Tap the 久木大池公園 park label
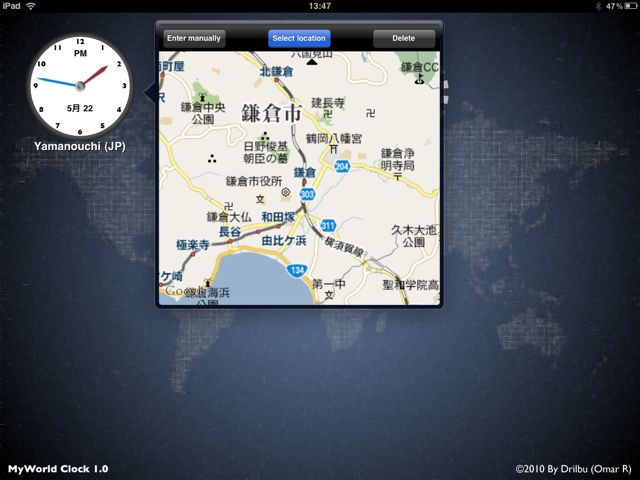The height and width of the screenshot is (480, 640). (x=414, y=236)
